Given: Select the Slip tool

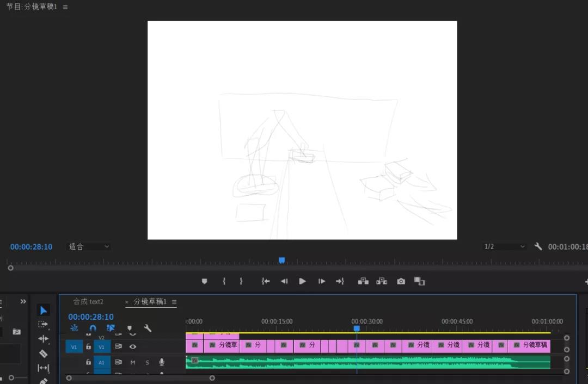Looking at the screenshot, I should (x=43, y=368).
